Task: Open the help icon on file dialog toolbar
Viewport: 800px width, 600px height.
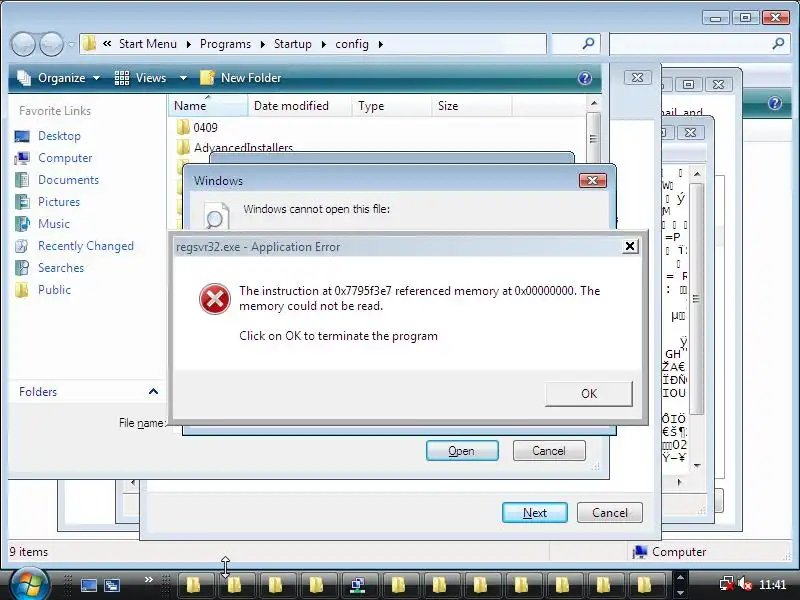Action: click(x=585, y=78)
